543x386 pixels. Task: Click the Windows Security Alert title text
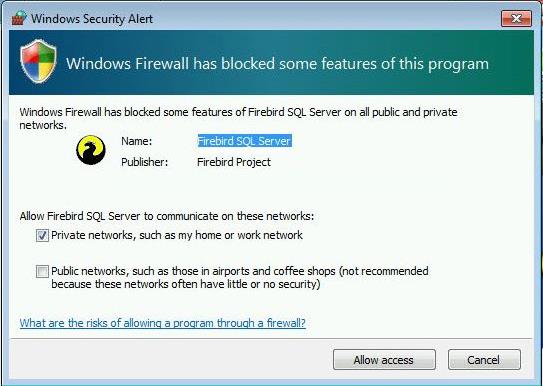[92, 19]
